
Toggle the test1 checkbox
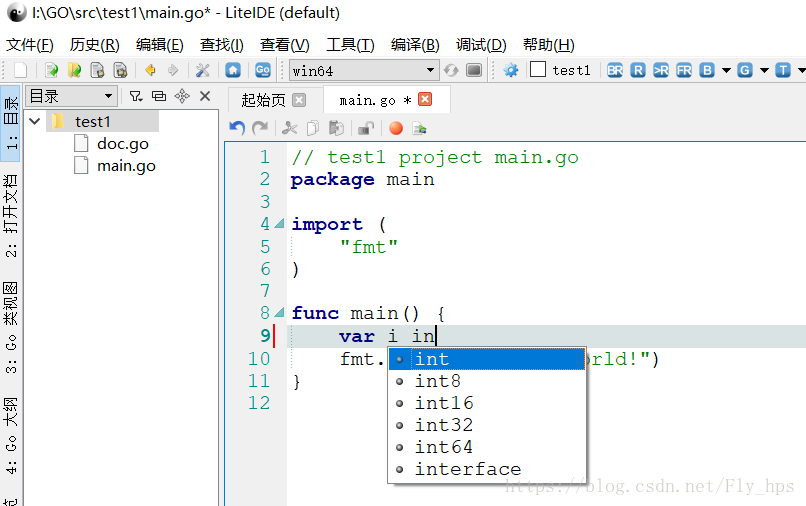(538, 69)
